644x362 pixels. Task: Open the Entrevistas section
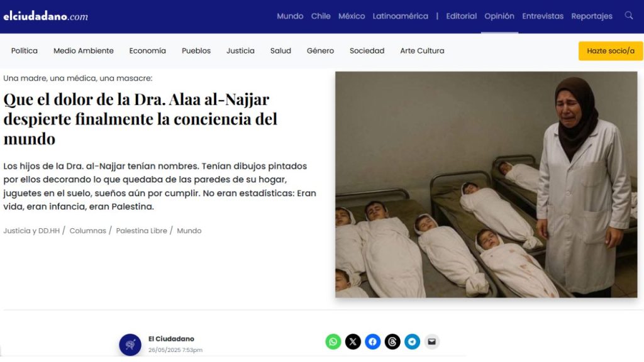point(543,16)
